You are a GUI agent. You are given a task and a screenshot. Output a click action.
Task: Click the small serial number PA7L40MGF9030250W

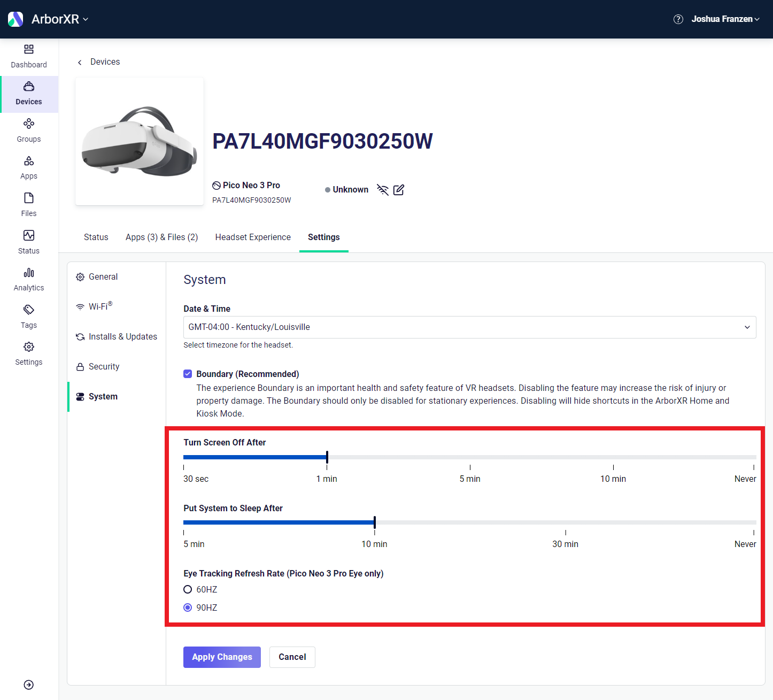pyautogui.click(x=252, y=200)
